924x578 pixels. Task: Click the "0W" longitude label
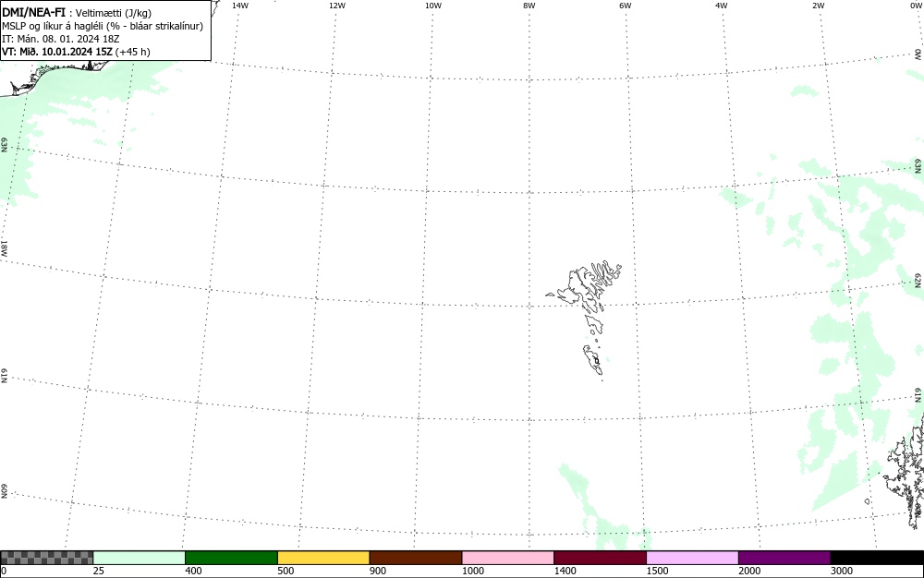(x=917, y=6)
